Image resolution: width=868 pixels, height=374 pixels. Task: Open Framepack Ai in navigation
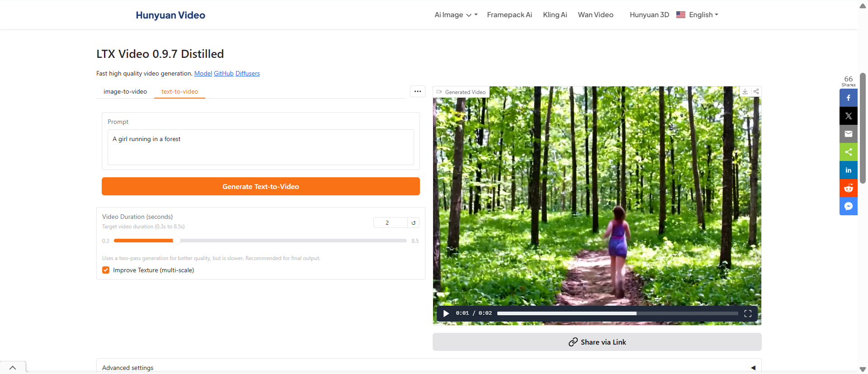pyautogui.click(x=509, y=15)
